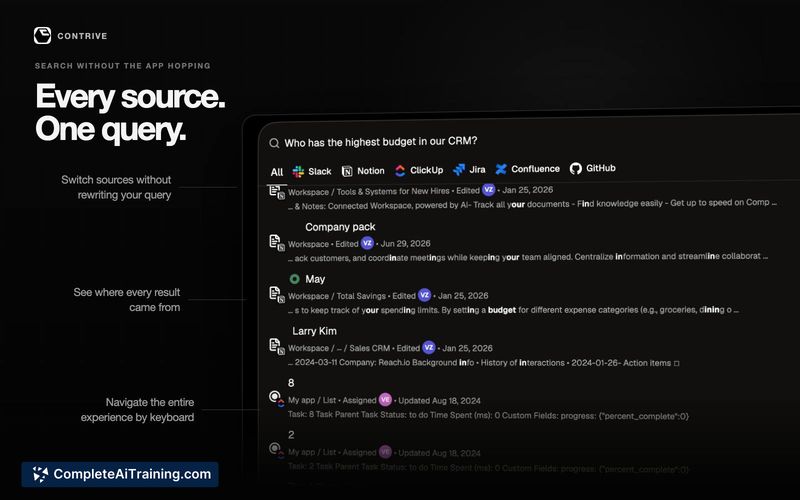
Task: Click the Slack logo icon
Action: coord(298,171)
